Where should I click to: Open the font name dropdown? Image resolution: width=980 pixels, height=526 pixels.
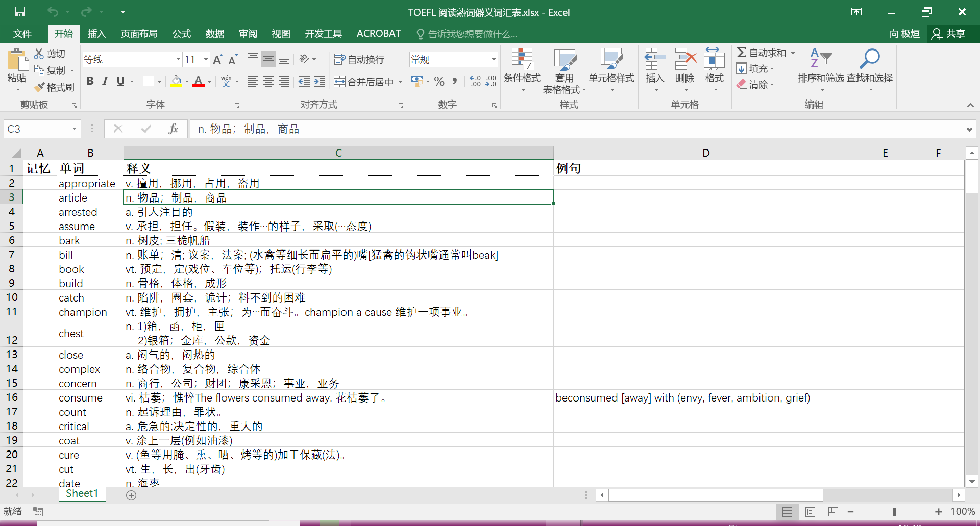pos(178,60)
